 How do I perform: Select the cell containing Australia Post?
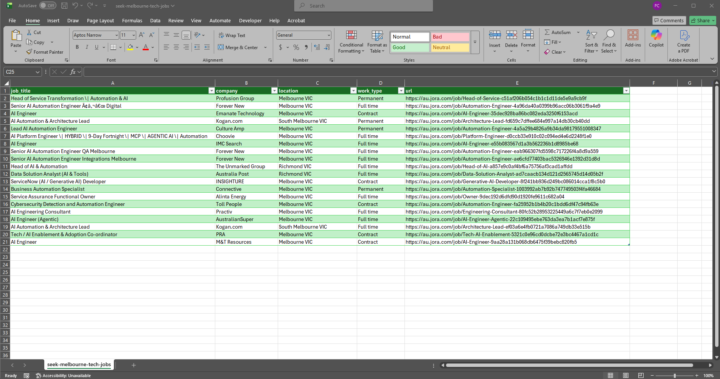coord(246,174)
